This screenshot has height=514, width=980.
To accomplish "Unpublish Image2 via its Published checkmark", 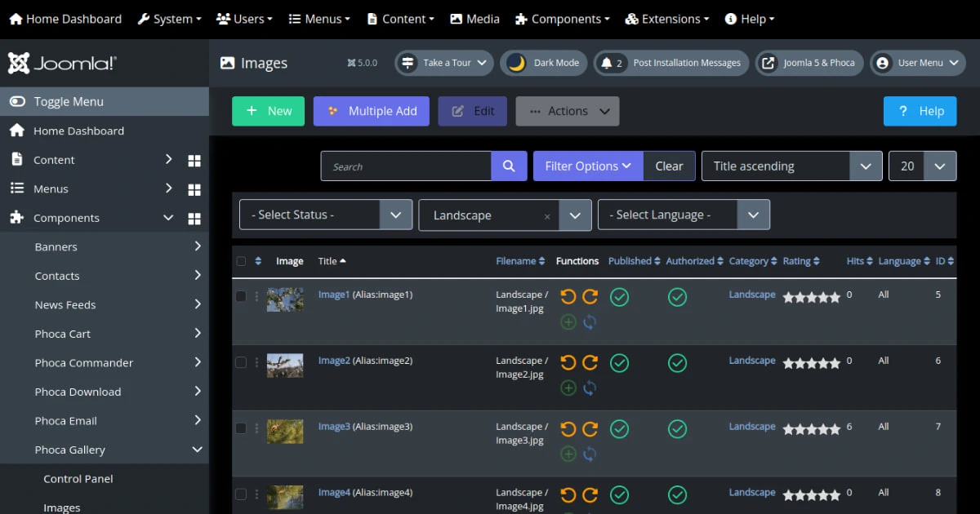I will coord(620,363).
